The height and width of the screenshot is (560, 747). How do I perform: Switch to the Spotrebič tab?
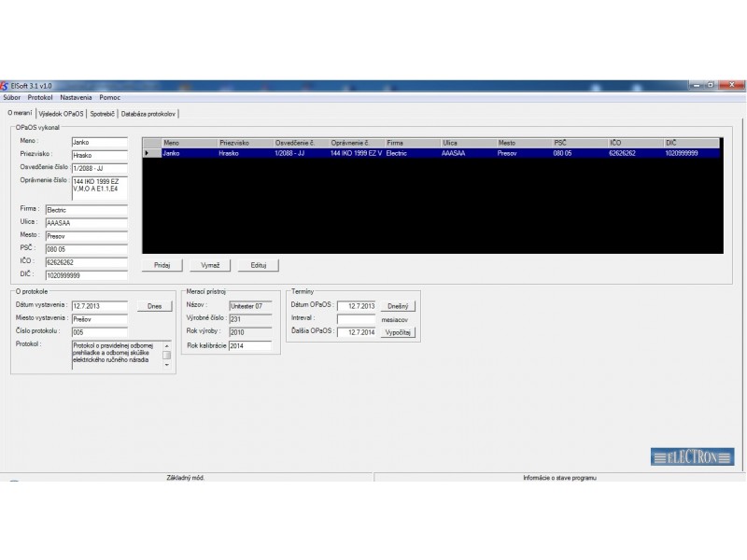[103, 114]
